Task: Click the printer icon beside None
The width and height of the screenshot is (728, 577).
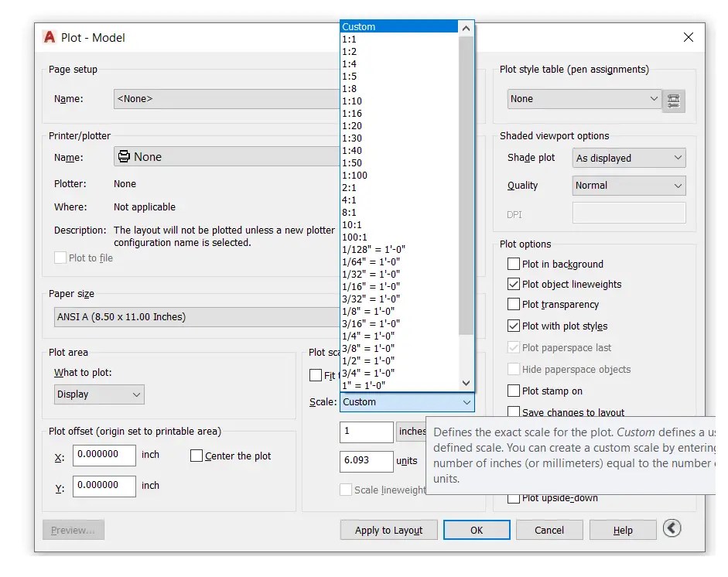Action: (x=126, y=157)
